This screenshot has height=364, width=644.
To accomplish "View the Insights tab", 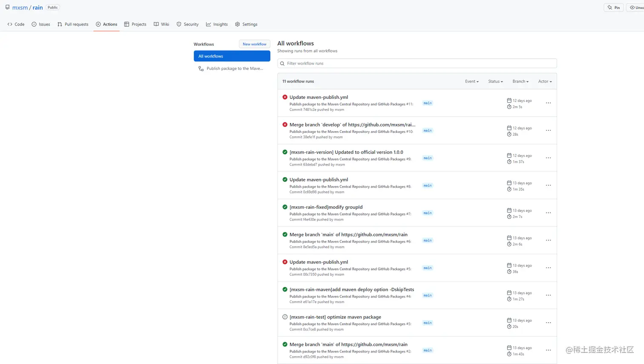I will pyautogui.click(x=217, y=24).
